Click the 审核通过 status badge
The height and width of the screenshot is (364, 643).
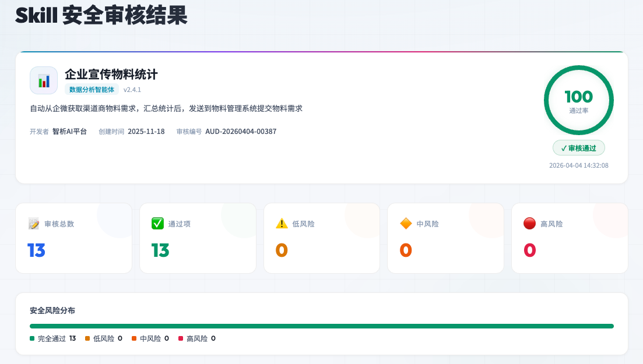578,148
